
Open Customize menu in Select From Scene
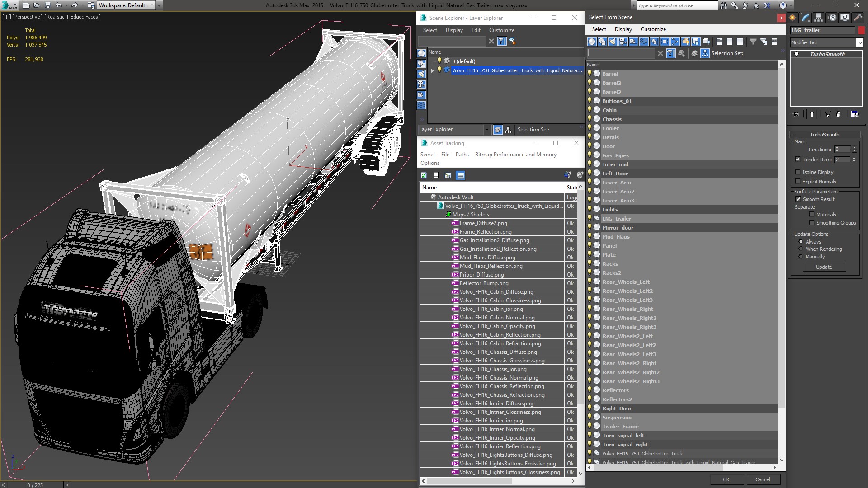653,29
